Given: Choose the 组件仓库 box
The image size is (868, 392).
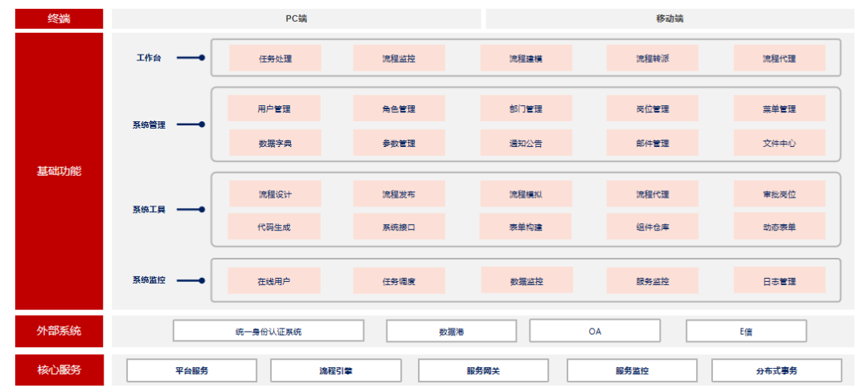Looking at the screenshot, I should point(653,227).
